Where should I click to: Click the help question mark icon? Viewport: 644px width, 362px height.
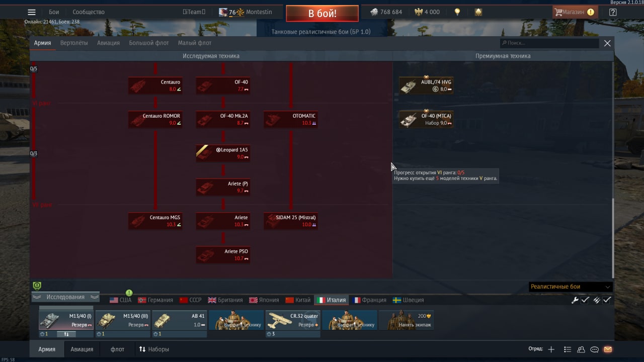pyautogui.click(x=612, y=12)
